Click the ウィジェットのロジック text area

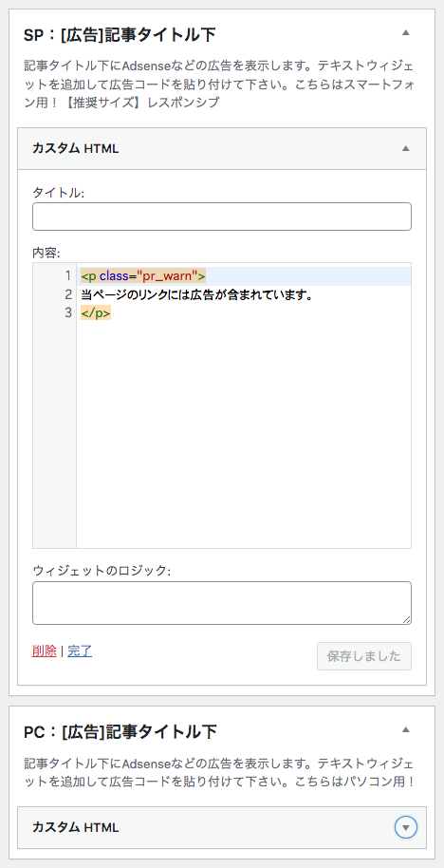(x=222, y=603)
